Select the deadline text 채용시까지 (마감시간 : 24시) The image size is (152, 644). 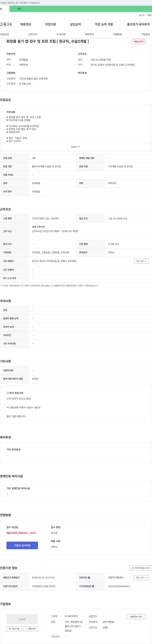pyautogui.click(x=21, y=533)
